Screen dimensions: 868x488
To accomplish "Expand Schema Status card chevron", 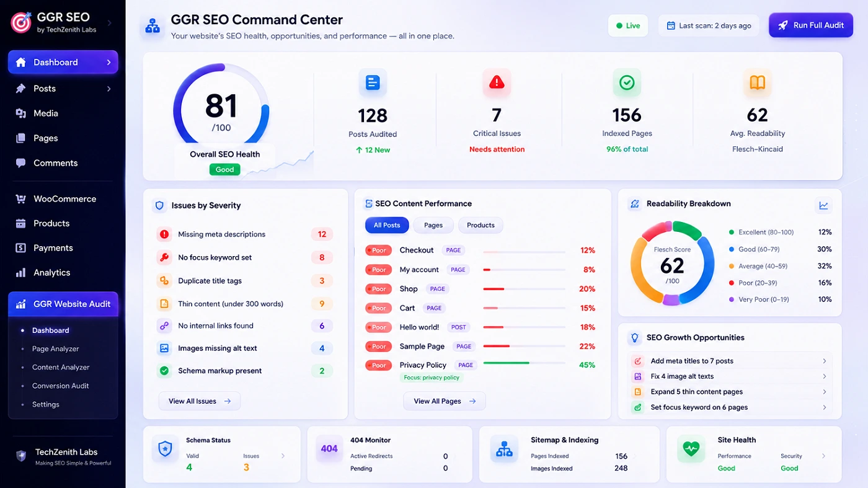I will (x=283, y=456).
